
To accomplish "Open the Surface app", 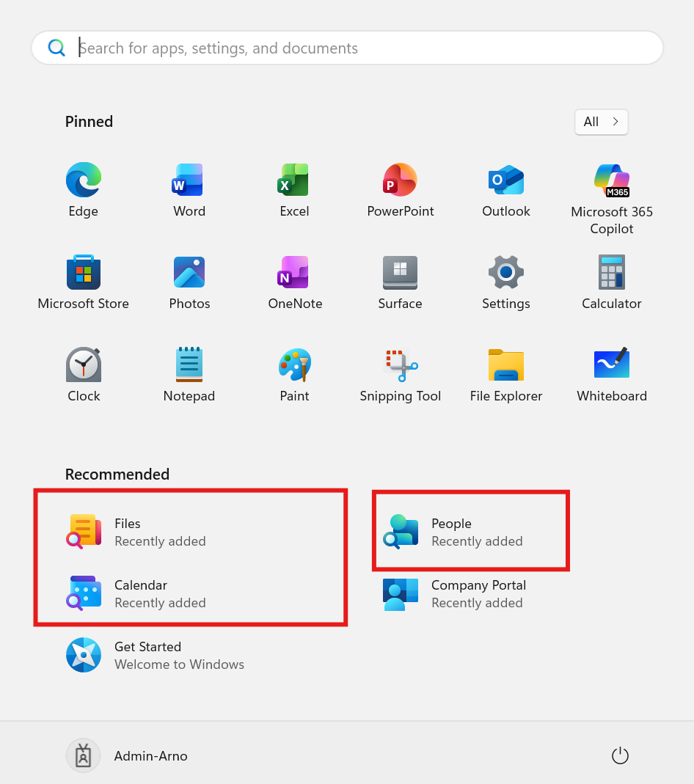I will pyautogui.click(x=400, y=282).
